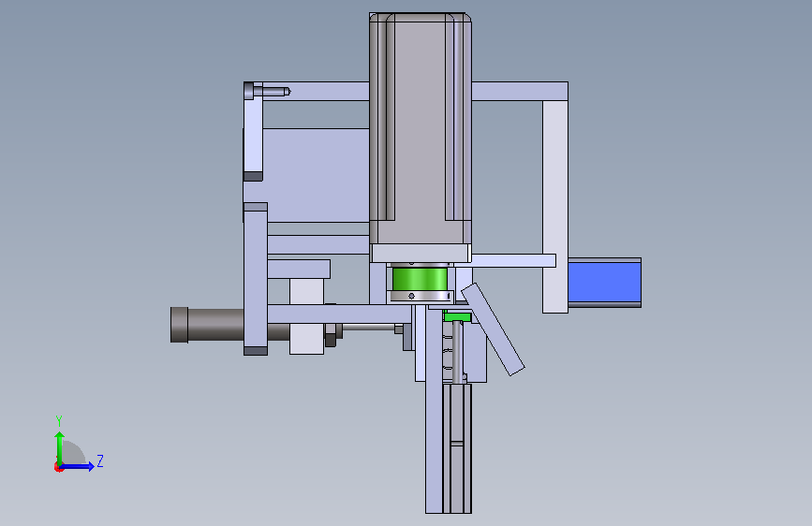Select the green cylindrical coupling under the motor

[x=420, y=279]
